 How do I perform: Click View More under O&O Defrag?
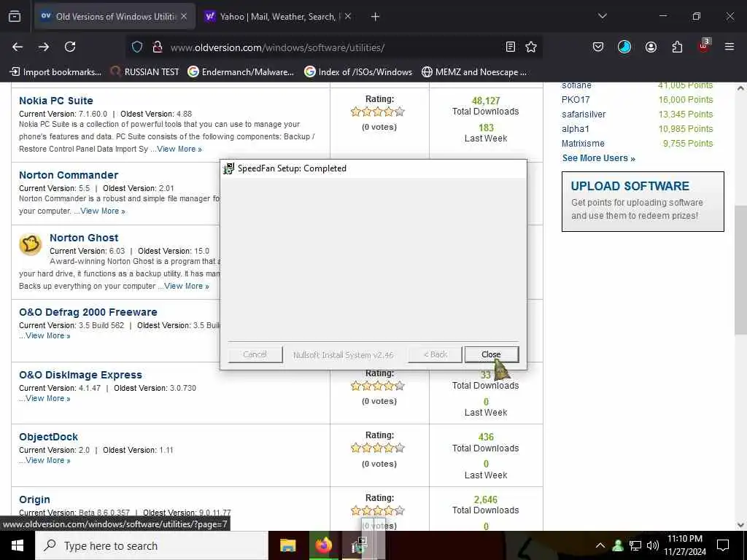tap(47, 335)
